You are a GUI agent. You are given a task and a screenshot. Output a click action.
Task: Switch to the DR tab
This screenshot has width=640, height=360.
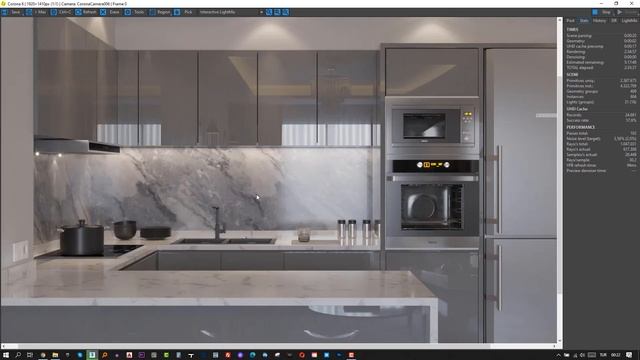coord(613,20)
